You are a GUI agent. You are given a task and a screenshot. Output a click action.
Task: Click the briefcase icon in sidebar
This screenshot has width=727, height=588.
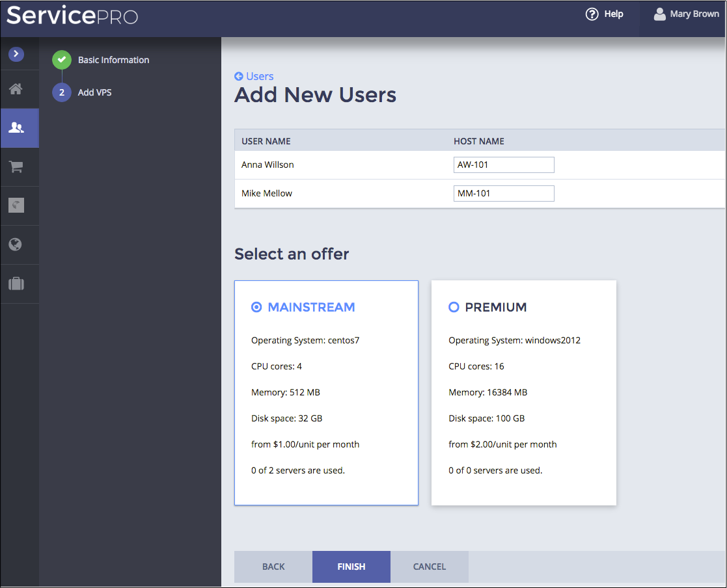[16, 284]
